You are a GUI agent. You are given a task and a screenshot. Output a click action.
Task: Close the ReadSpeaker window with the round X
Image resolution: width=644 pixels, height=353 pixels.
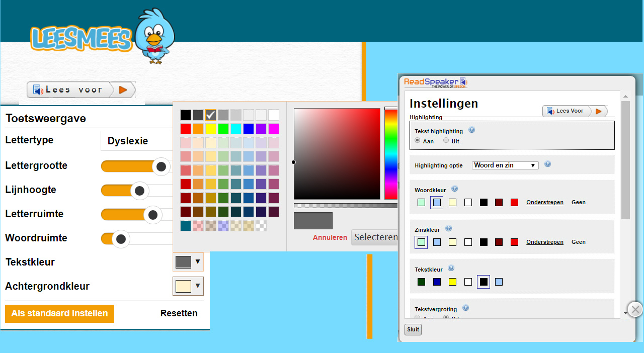(x=635, y=309)
